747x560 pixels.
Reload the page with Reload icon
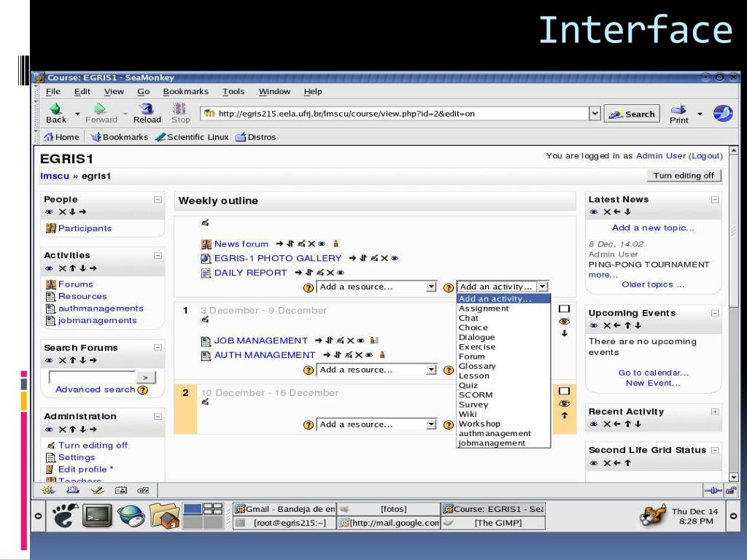pos(147,109)
